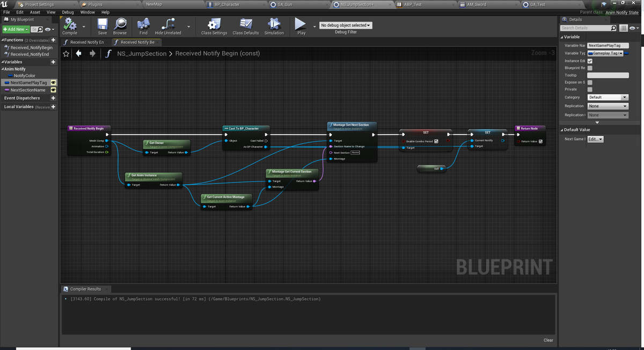Open Class Defaults from the toolbar
Viewport: 644px width, 350px height.
(246, 25)
